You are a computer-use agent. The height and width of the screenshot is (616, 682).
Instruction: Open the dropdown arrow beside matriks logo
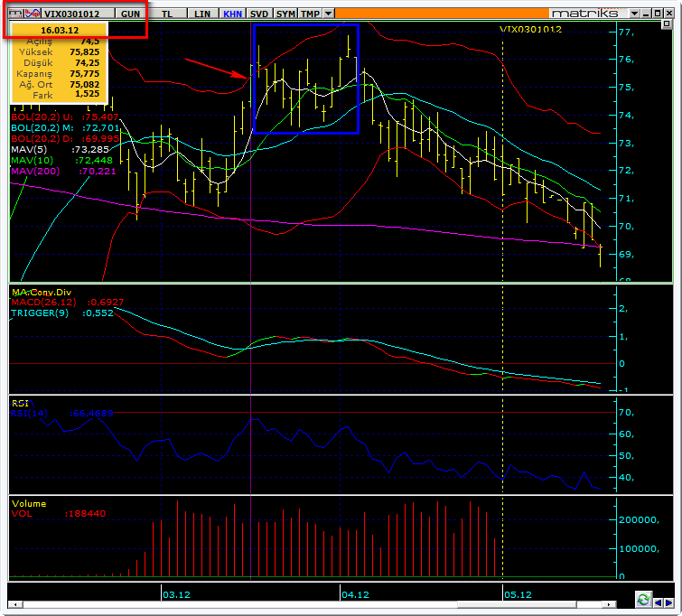tap(635, 14)
